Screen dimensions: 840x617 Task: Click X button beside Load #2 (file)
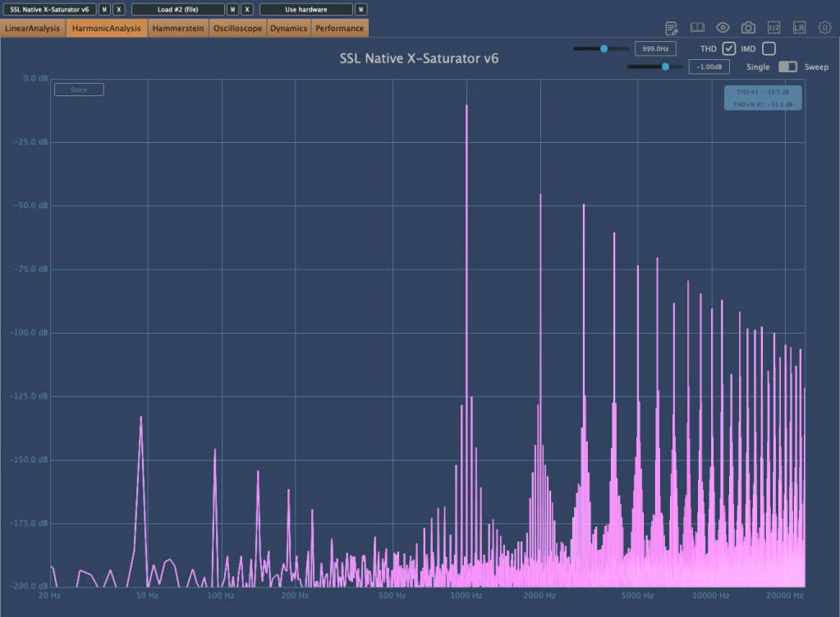247,9
